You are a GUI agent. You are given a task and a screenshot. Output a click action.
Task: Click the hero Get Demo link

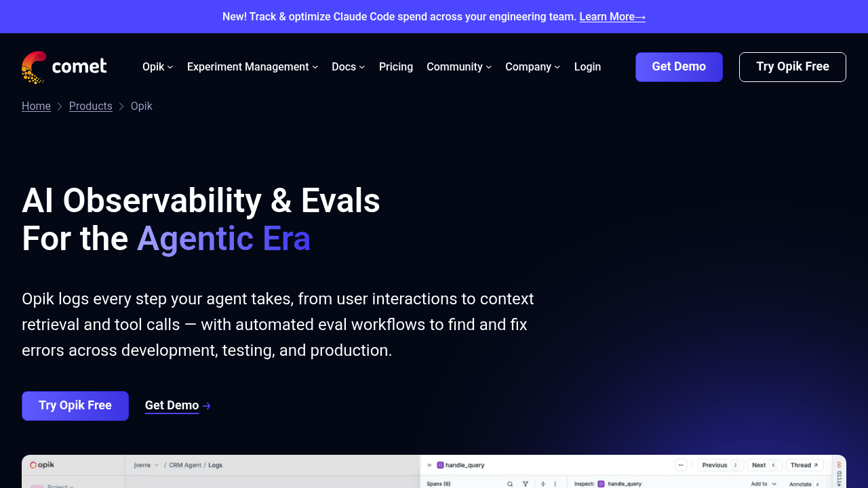[178, 405]
